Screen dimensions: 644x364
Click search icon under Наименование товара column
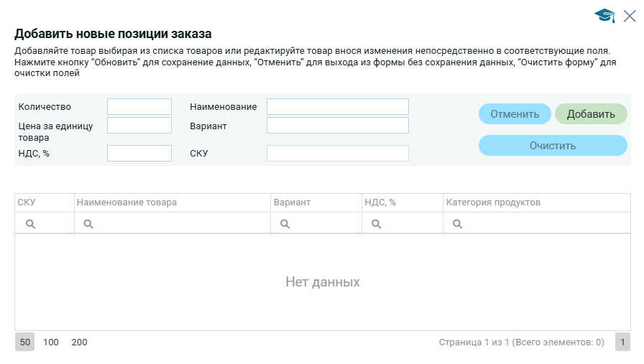tap(88, 224)
